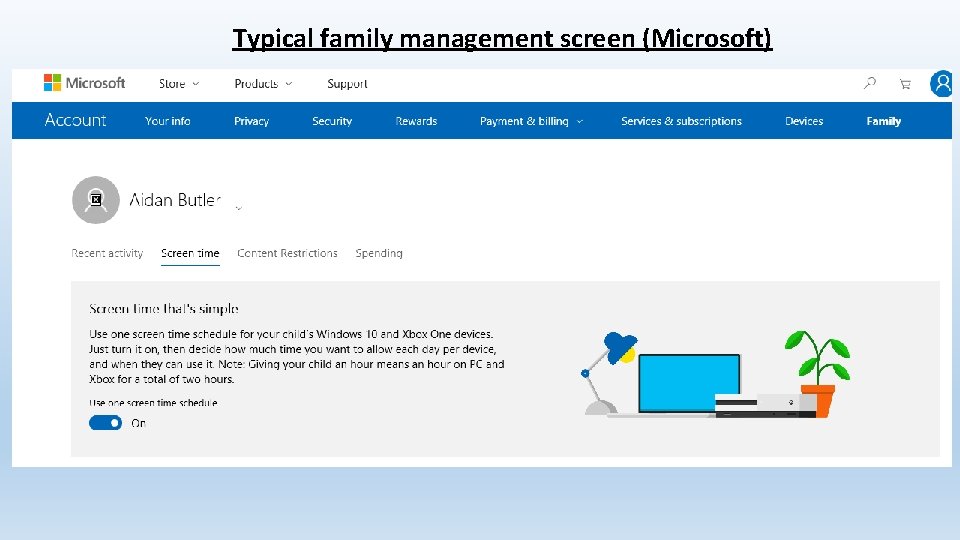Go to the Account home link
Viewport: 960px width, 540px height.
pyautogui.click(x=75, y=120)
